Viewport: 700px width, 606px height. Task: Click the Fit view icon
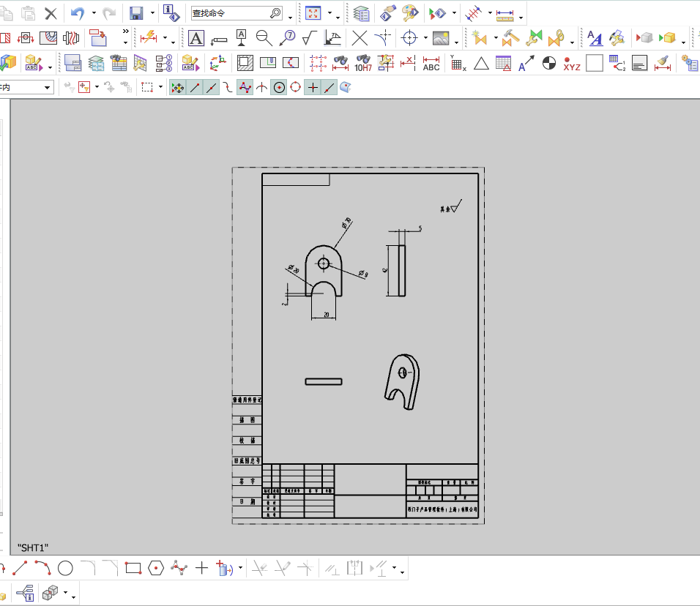click(x=313, y=13)
